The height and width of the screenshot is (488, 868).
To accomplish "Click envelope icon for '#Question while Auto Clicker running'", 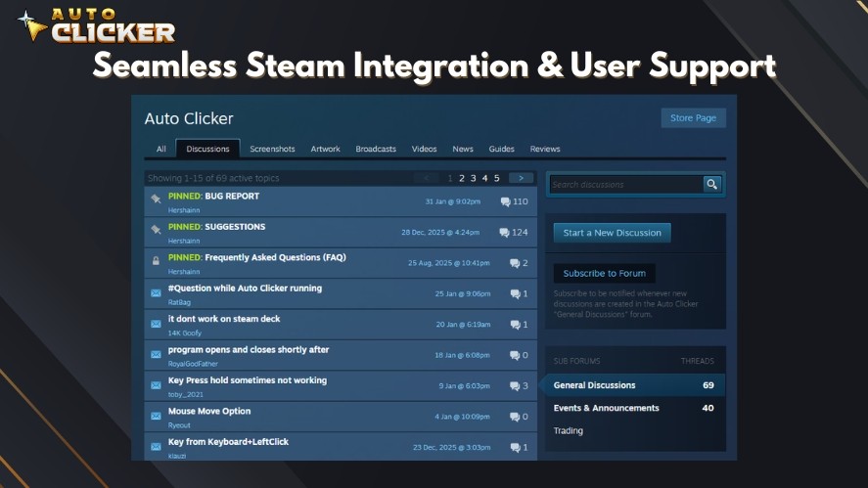I will [156, 293].
